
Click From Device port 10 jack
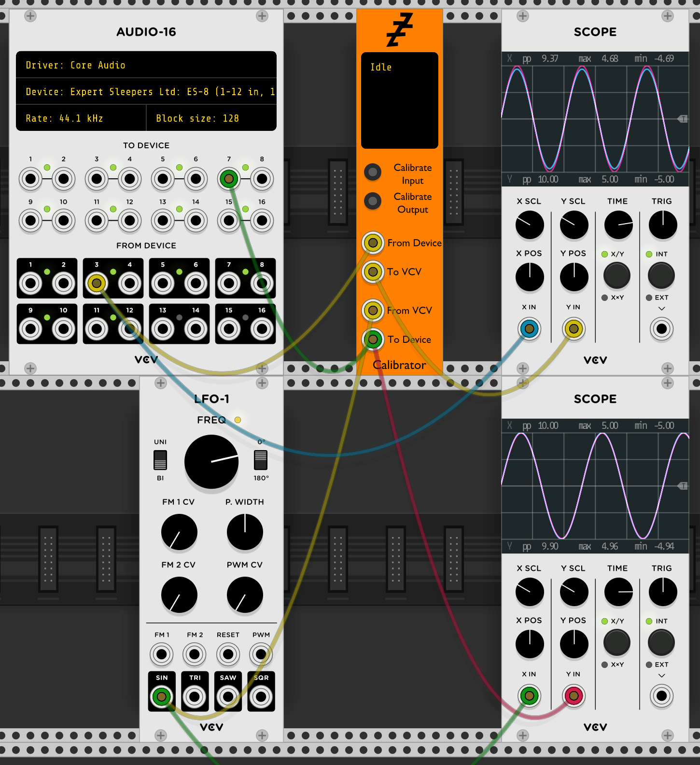point(64,329)
